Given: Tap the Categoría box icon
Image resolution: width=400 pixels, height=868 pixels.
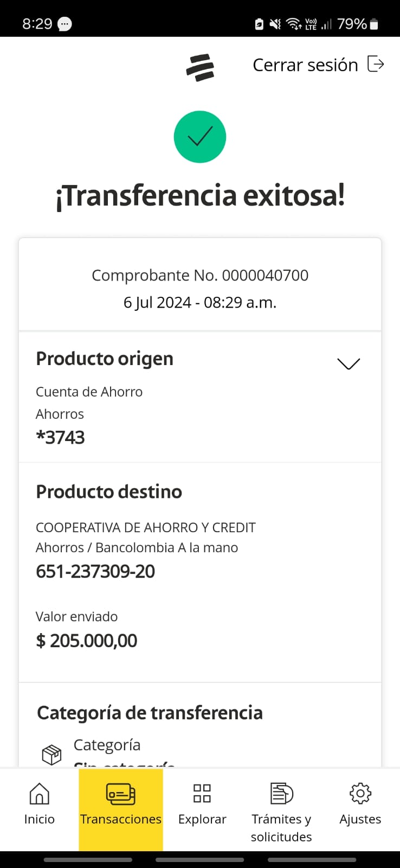Looking at the screenshot, I should [51, 754].
